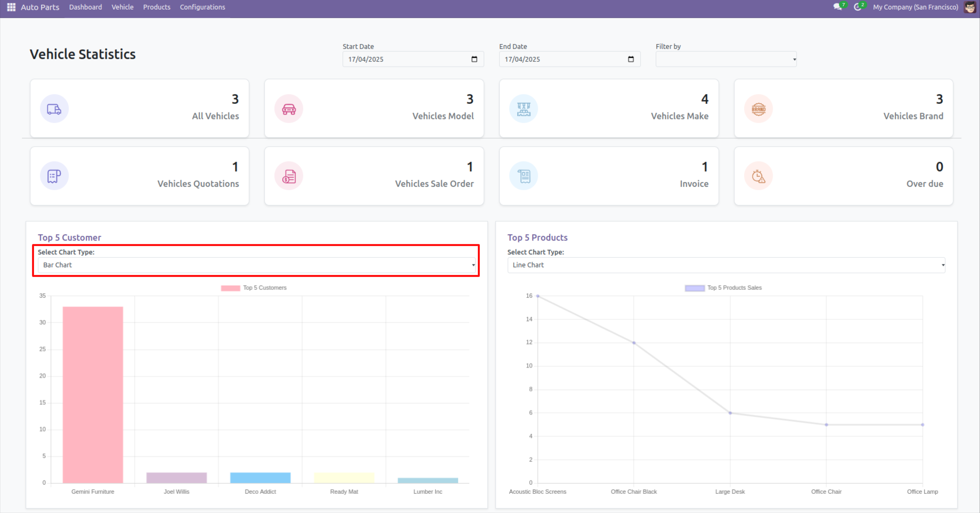Click the Vehicles Model car icon
Image resolution: width=980 pixels, height=513 pixels.
click(289, 109)
